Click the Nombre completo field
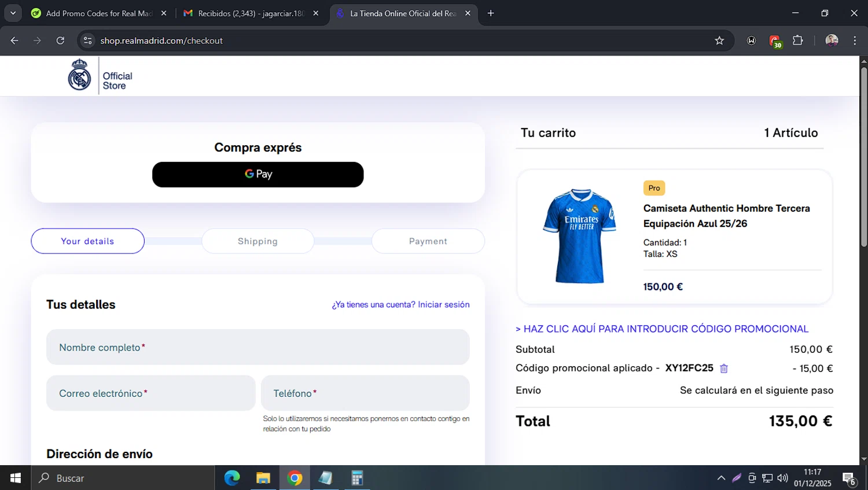 (x=258, y=347)
